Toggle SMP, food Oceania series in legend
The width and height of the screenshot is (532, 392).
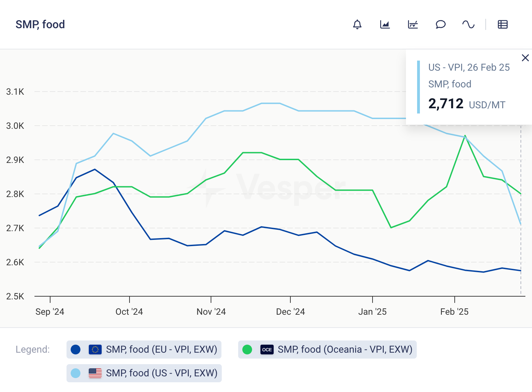click(345, 349)
